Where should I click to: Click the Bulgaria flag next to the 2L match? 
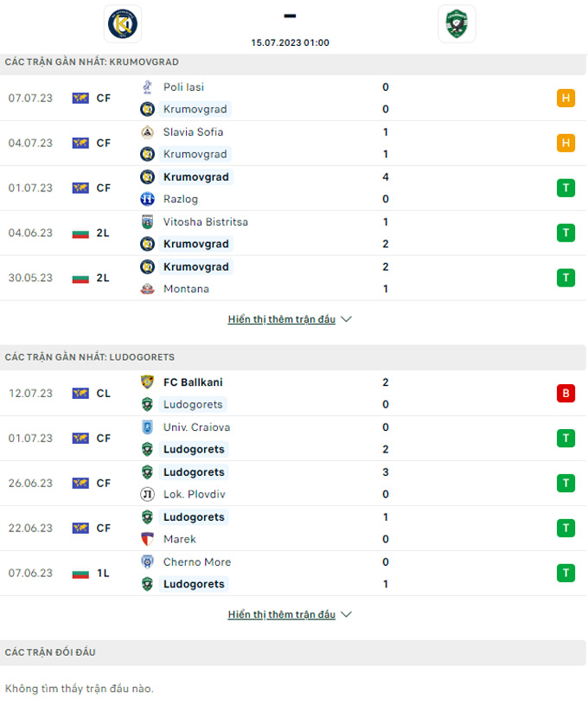point(80,233)
